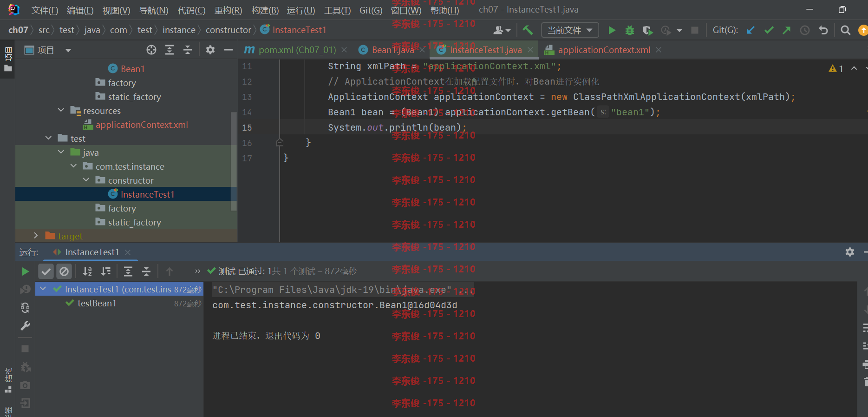Switch to applicationContext.xml editor tab
Viewport: 868px width, 417px height.
604,50
